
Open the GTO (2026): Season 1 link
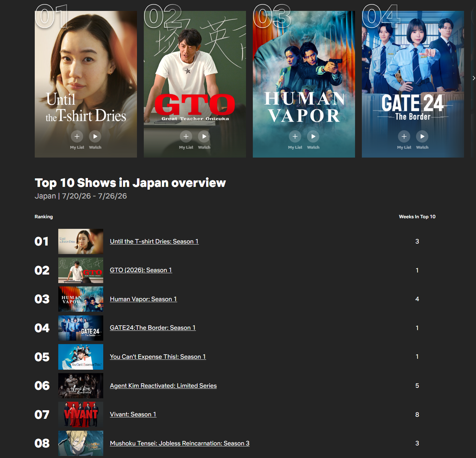pyautogui.click(x=141, y=270)
